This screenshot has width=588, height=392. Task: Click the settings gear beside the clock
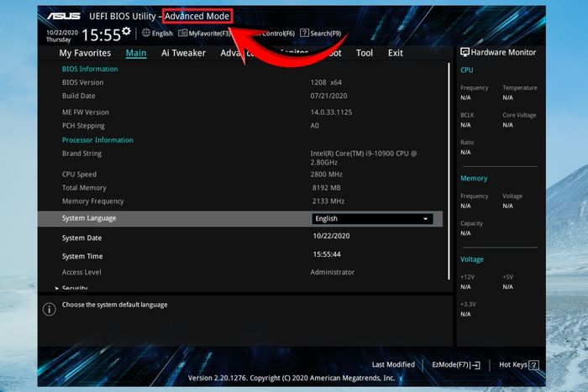click(126, 31)
